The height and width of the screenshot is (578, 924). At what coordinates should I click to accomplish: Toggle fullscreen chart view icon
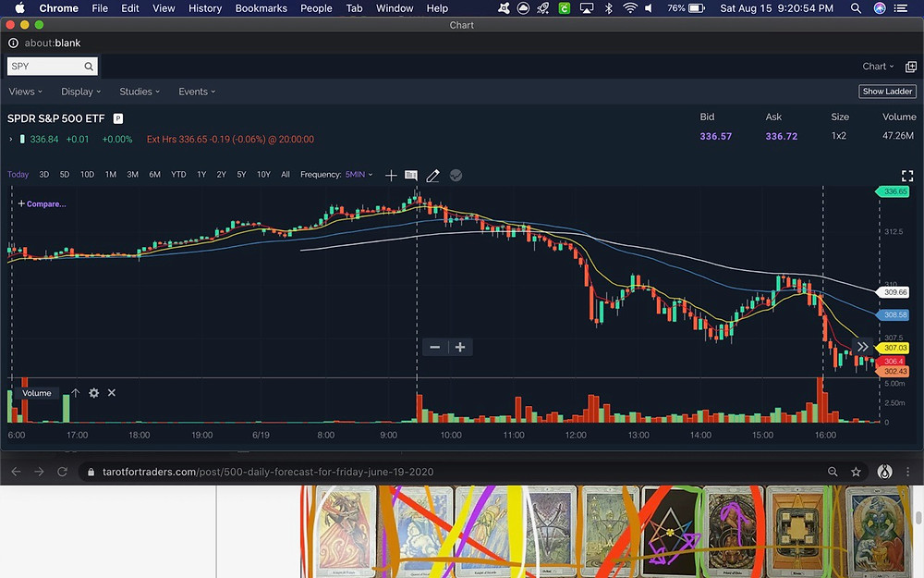click(x=907, y=175)
